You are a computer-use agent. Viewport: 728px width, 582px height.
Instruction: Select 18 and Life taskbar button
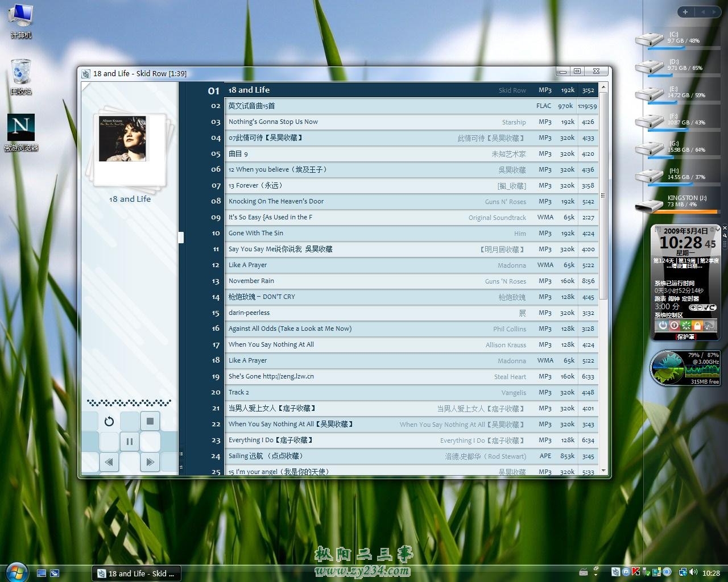coord(136,573)
